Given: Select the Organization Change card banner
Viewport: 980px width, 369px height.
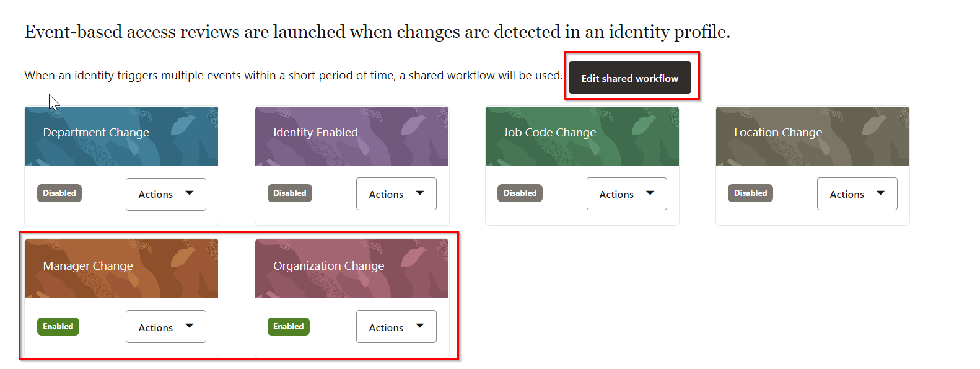Looking at the screenshot, I should click(x=351, y=268).
